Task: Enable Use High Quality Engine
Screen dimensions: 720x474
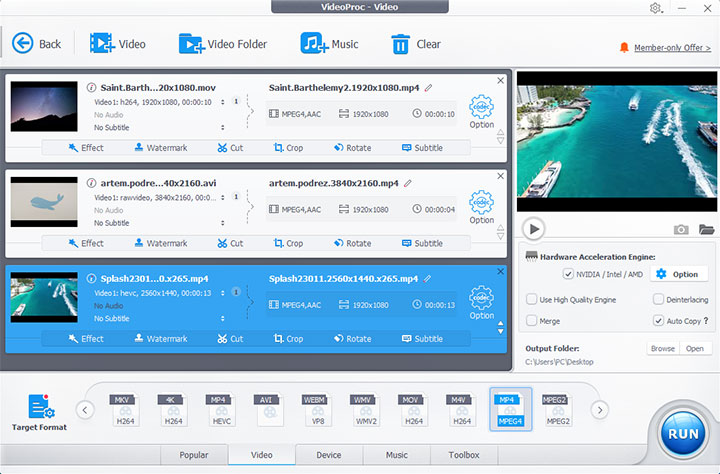Action: click(x=531, y=299)
